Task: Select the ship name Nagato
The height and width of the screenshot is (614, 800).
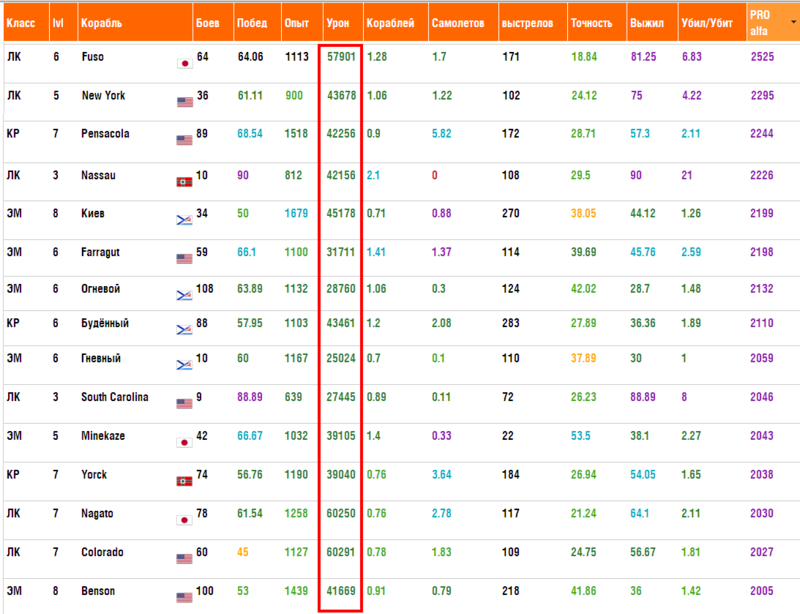Action: (x=97, y=513)
